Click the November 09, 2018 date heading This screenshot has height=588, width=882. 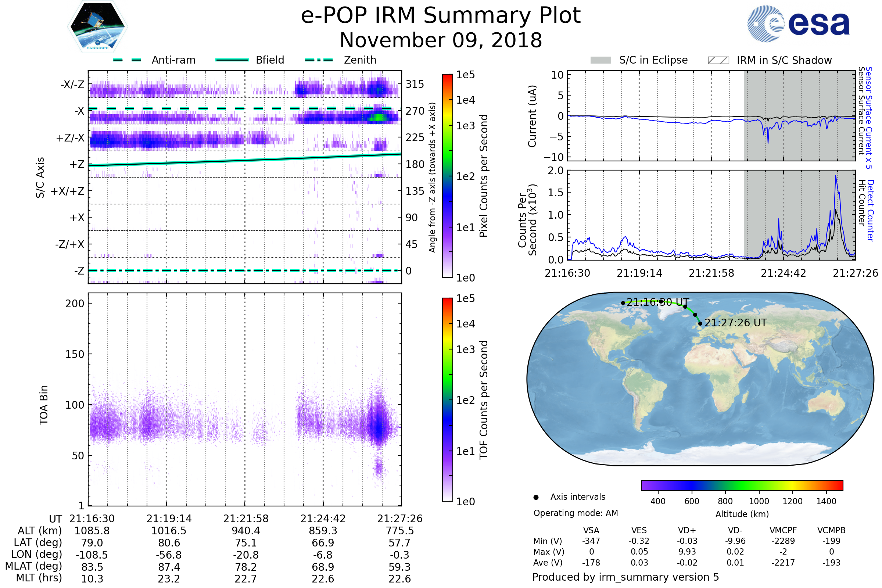point(441,40)
